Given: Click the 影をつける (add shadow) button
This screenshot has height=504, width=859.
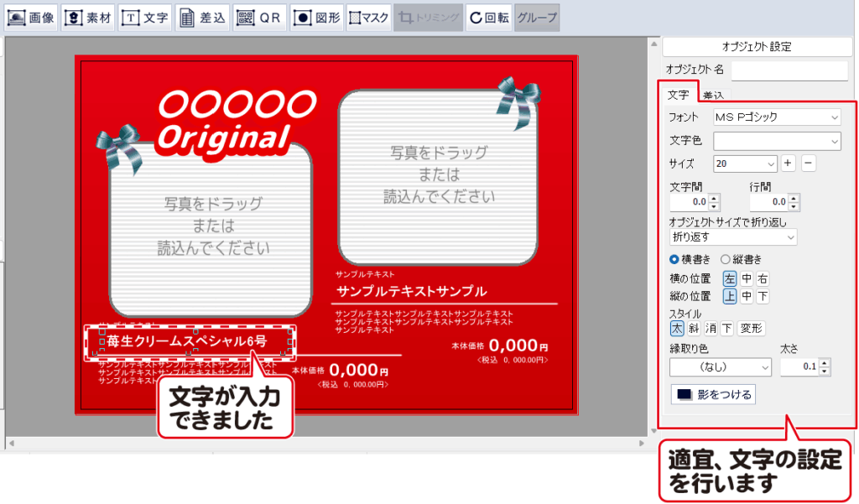Looking at the screenshot, I should pos(714,394).
